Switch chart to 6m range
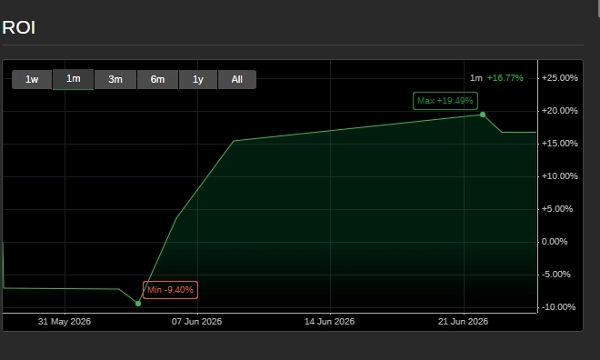Viewport: 600px width, 360px height. [x=157, y=80]
